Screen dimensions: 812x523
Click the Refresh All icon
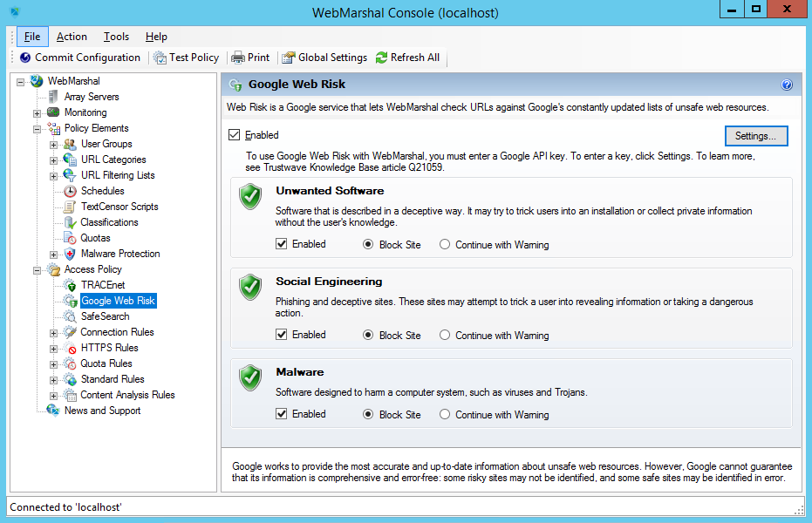pos(381,58)
